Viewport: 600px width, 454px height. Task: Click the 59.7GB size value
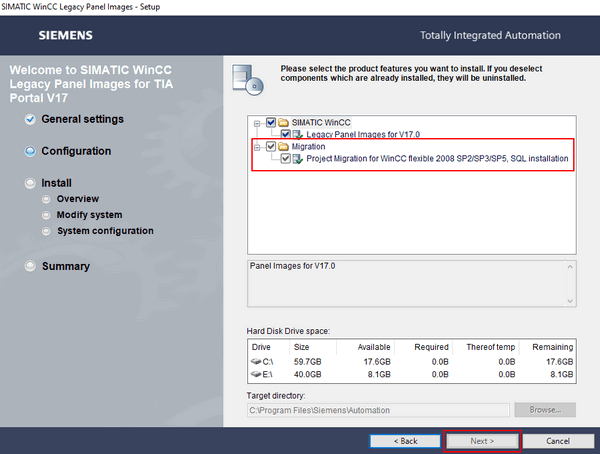[x=308, y=361]
